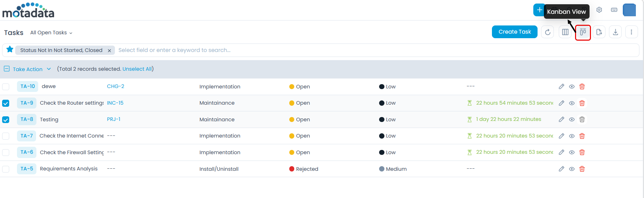The image size is (644, 198).
Task: Click the Open status of TA-6
Action: pos(300,152)
